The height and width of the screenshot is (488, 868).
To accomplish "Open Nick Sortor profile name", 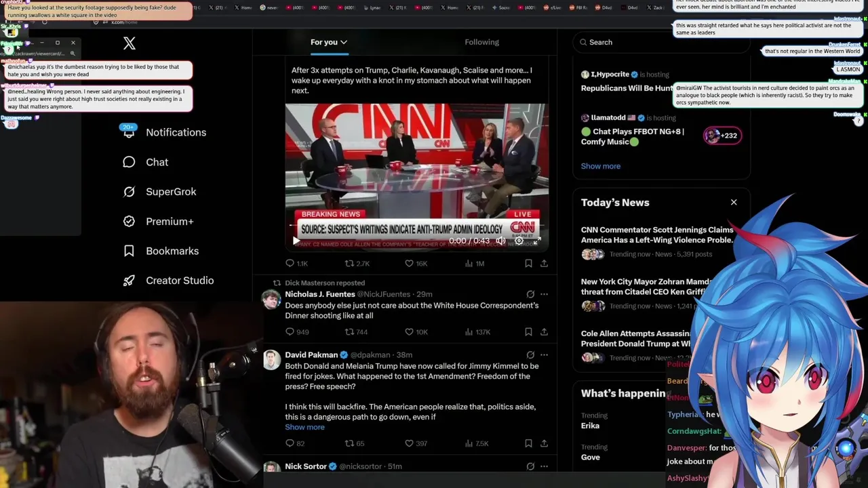I will (x=306, y=466).
